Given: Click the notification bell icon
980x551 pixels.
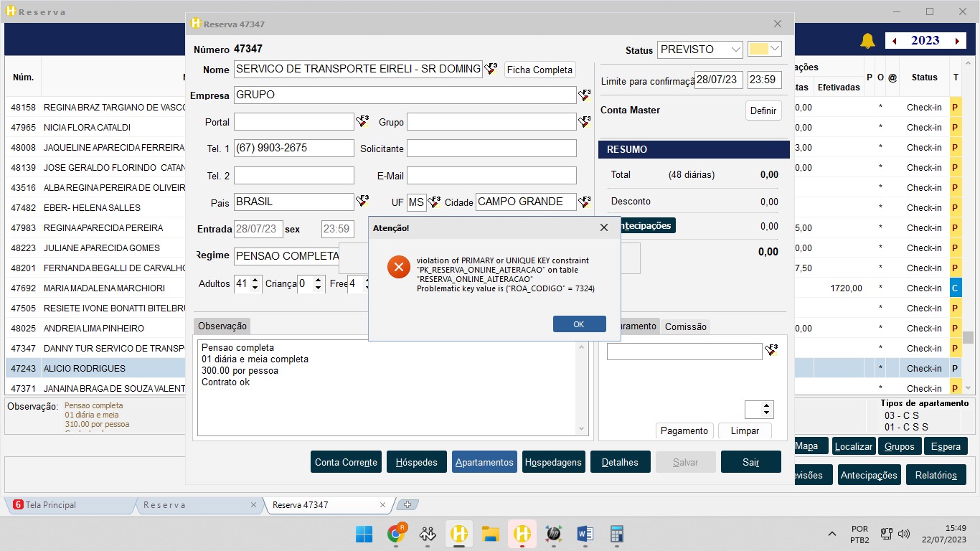Looking at the screenshot, I should coord(868,41).
